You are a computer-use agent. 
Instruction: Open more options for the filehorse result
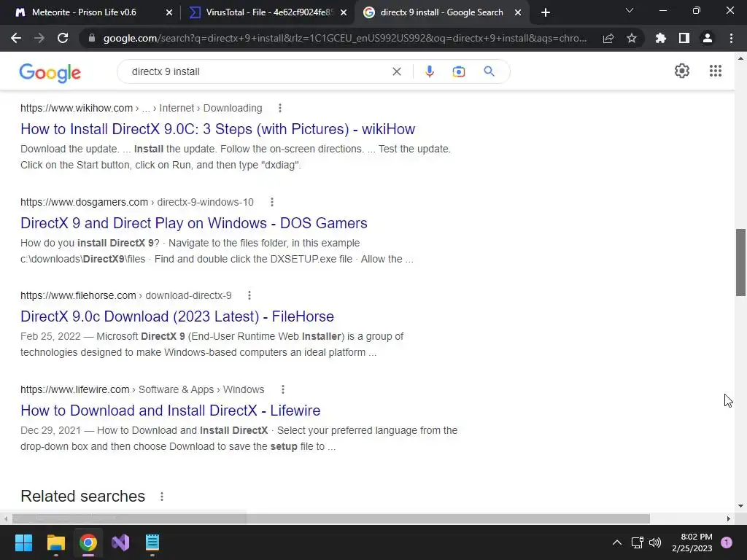[249, 295]
